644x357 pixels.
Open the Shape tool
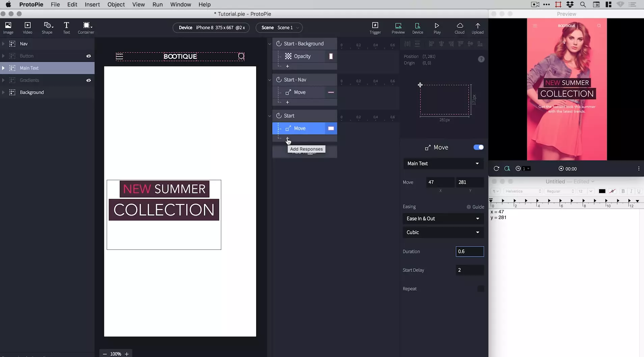click(47, 28)
